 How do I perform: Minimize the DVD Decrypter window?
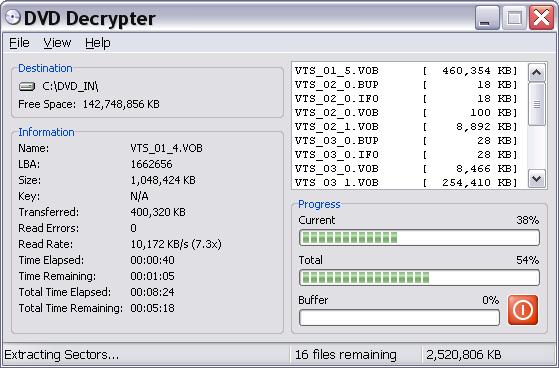pos(487,17)
